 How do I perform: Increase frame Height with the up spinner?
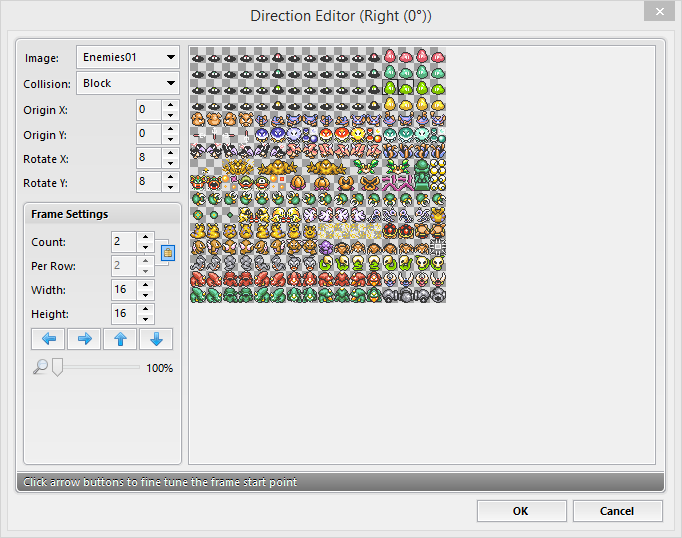tap(146, 309)
